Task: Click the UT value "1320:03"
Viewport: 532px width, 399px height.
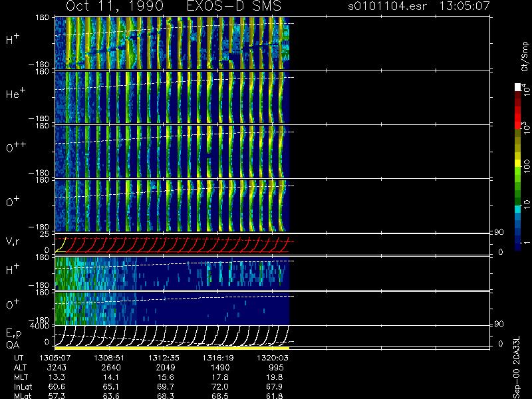Action: [x=272, y=358]
